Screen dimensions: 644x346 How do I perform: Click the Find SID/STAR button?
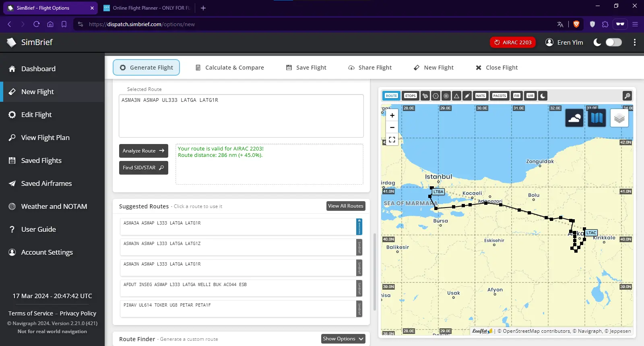[144, 168]
